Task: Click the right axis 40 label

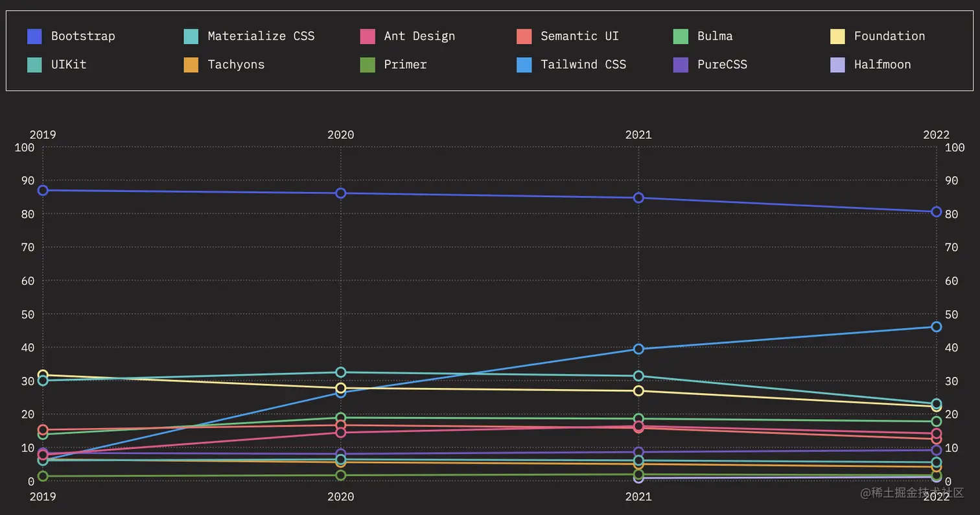Action: click(x=951, y=348)
